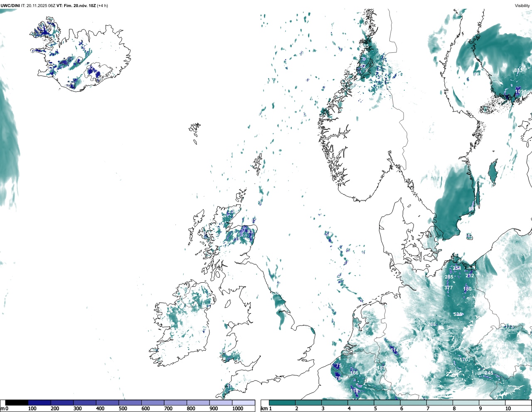This screenshot has height=412, width=532.
Task: Click the 254 visibility value on the map
Action: 457,268
